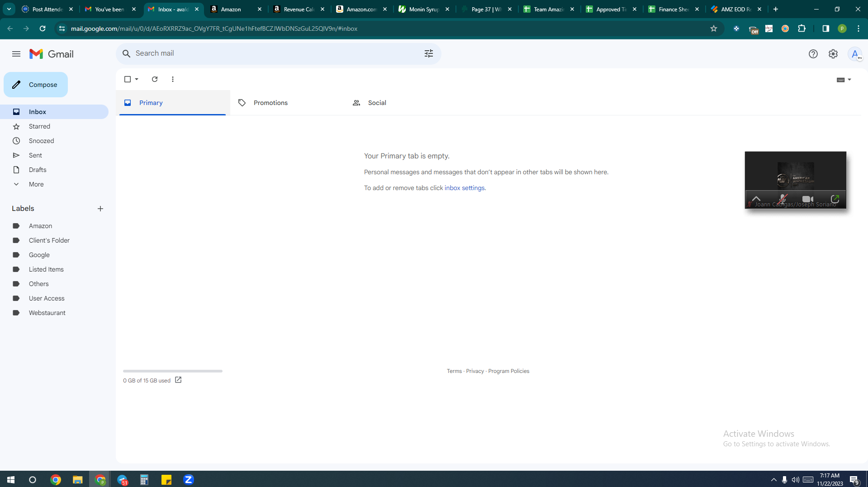Open inbox settings link

(x=464, y=188)
